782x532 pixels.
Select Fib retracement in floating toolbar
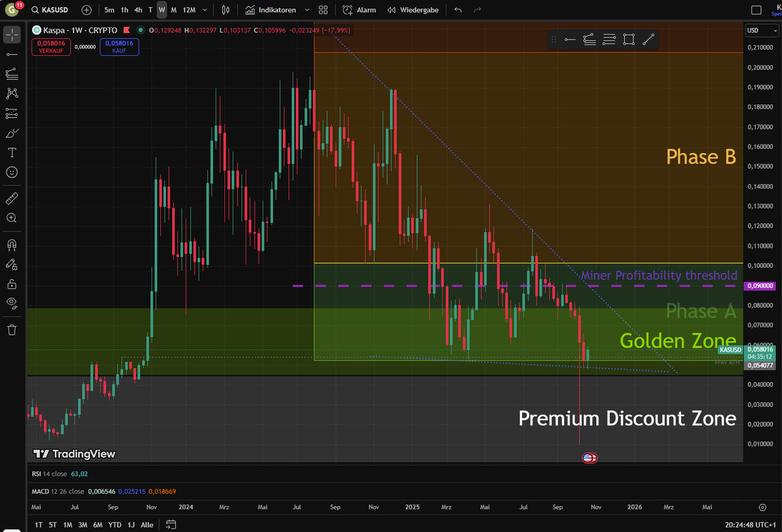point(590,40)
